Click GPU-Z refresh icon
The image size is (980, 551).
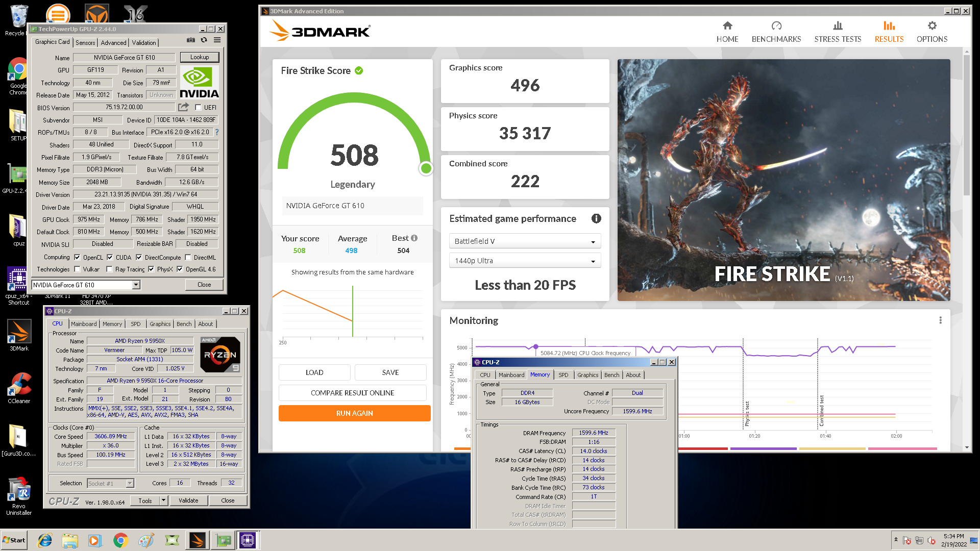tap(204, 40)
